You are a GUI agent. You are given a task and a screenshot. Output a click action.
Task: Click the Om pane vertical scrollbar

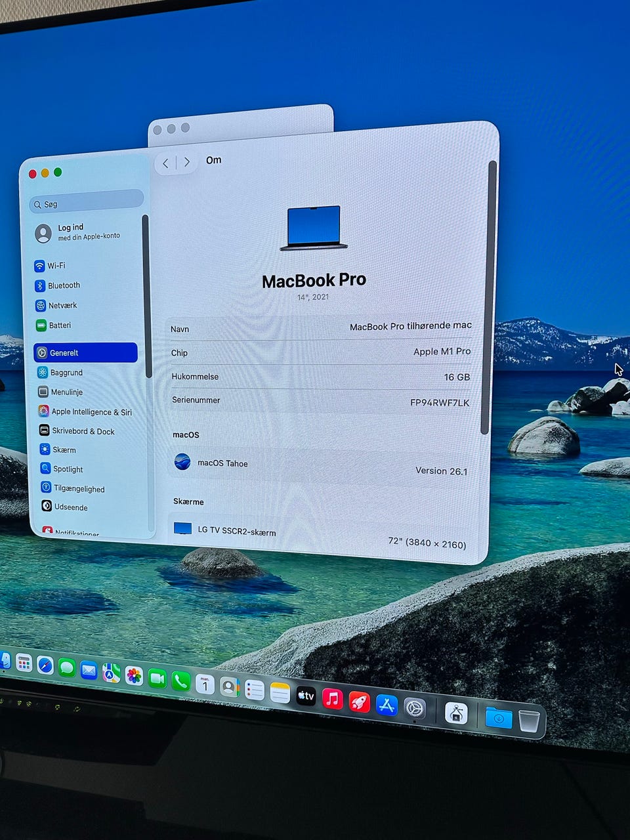488,297
